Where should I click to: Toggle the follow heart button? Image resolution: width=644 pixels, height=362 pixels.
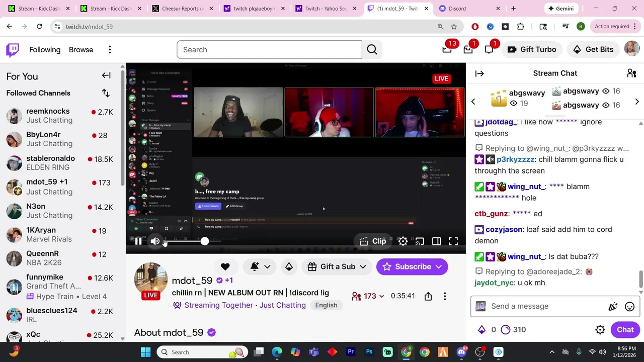(225, 266)
